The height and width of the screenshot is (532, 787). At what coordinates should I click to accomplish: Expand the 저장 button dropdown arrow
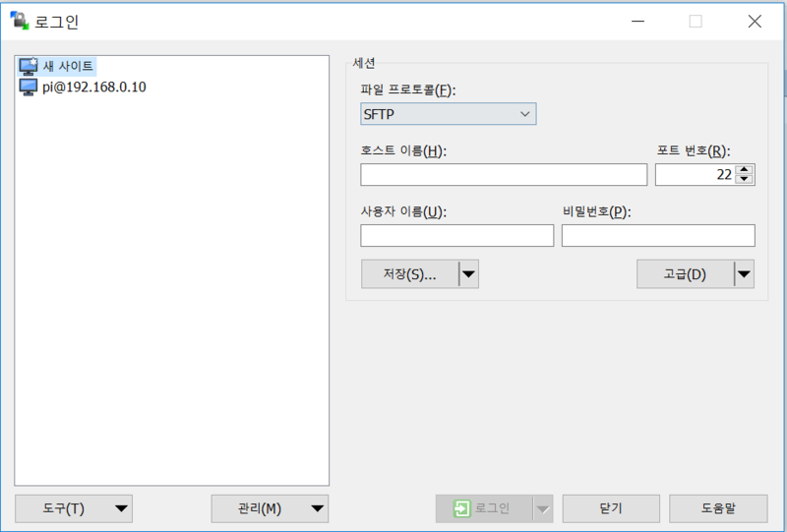pos(469,274)
